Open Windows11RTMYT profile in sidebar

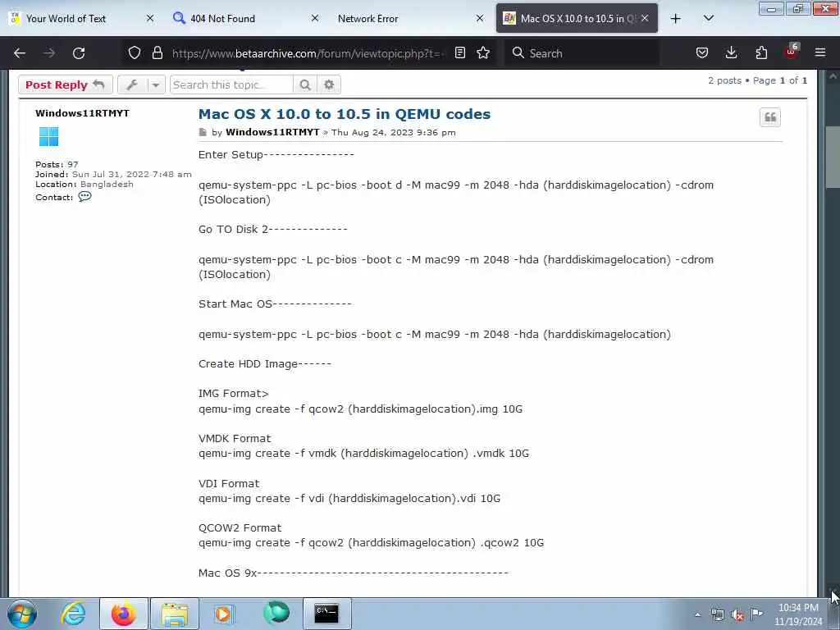82,113
